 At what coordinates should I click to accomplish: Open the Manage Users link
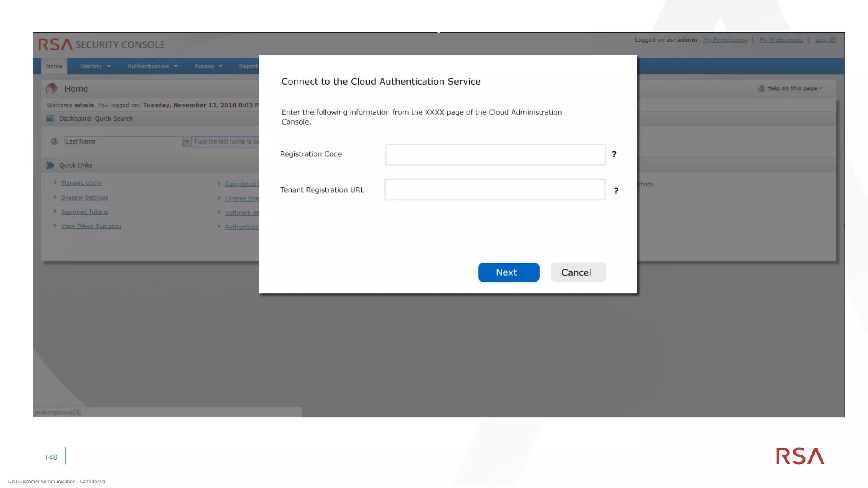click(81, 183)
